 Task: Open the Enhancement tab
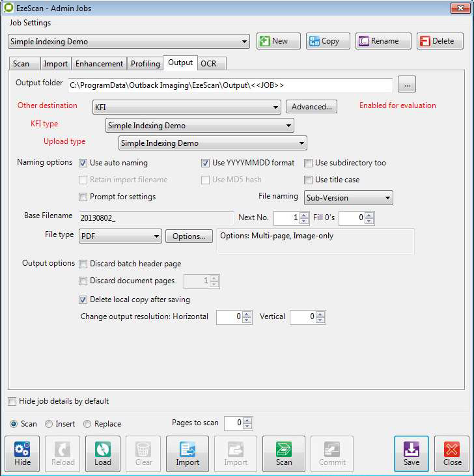[99, 64]
